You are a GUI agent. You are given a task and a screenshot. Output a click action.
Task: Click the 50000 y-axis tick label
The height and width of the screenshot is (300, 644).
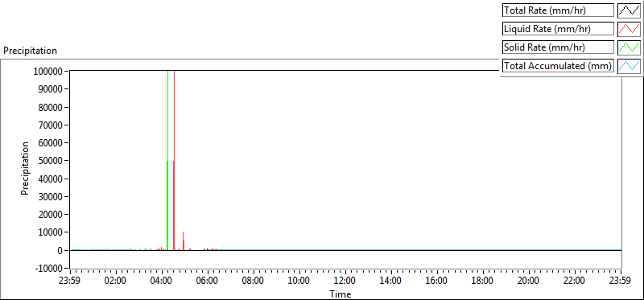pos(51,161)
